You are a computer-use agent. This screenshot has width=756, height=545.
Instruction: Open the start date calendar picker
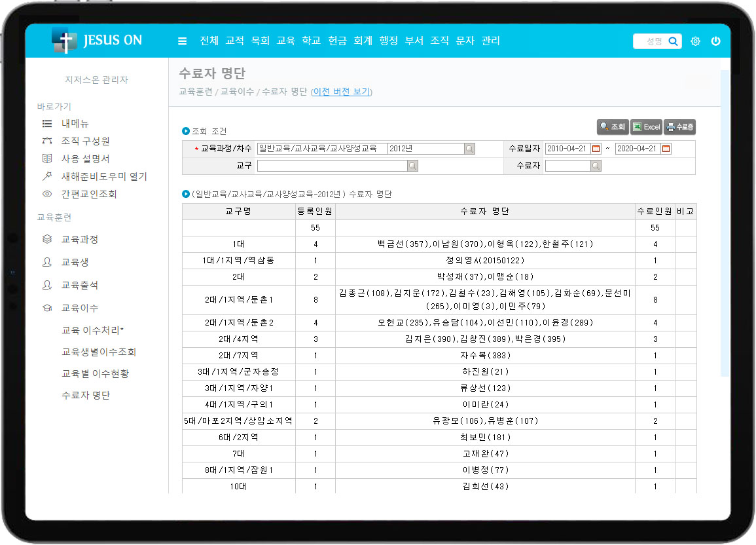[x=596, y=149]
